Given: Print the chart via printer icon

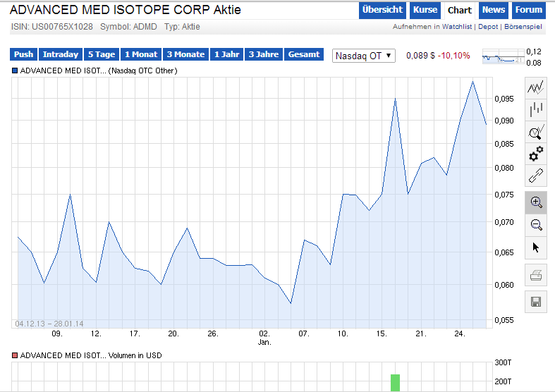Looking at the screenshot, I should (x=536, y=276).
